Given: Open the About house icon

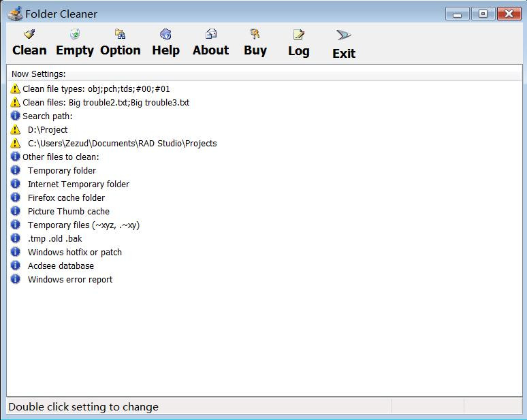Looking at the screenshot, I should [x=211, y=33].
